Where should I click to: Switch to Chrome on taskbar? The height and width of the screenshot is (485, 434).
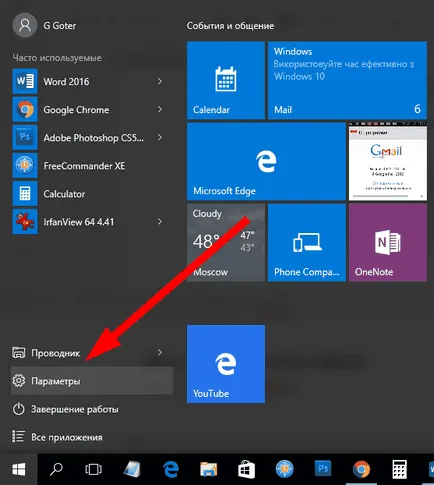pos(361,469)
